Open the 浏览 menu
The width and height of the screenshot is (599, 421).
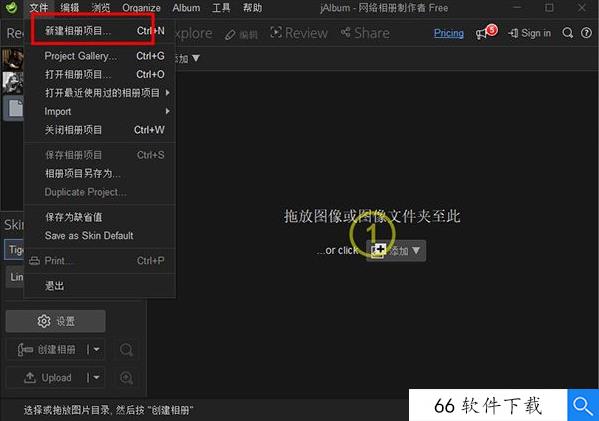pos(101,8)
